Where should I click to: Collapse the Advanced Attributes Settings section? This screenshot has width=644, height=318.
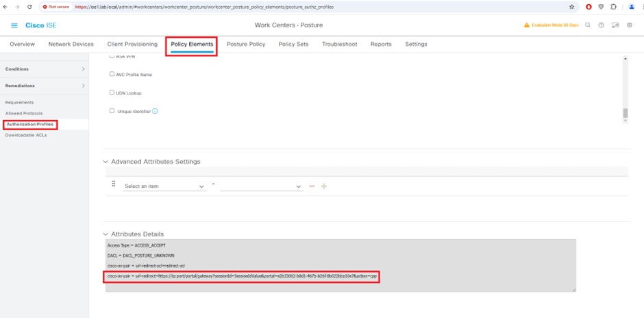pos(106,162)
